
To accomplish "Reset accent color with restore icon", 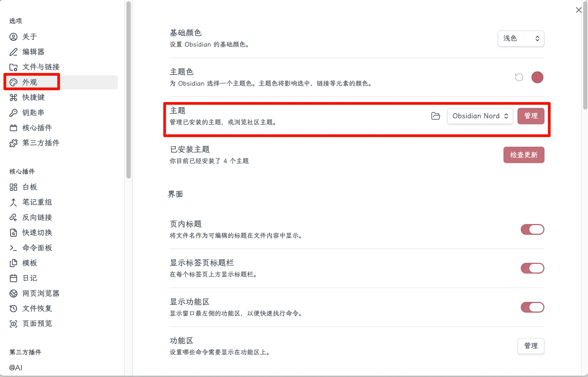I will coord(519,78).
